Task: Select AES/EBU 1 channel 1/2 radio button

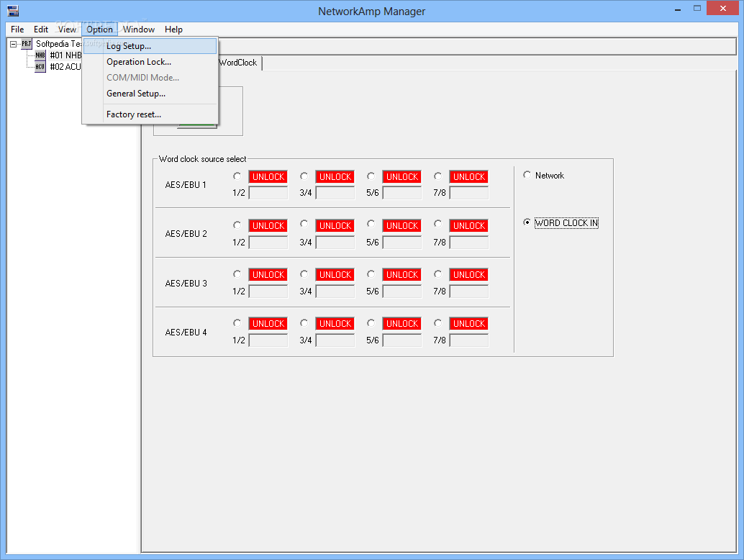Action: 237,176
